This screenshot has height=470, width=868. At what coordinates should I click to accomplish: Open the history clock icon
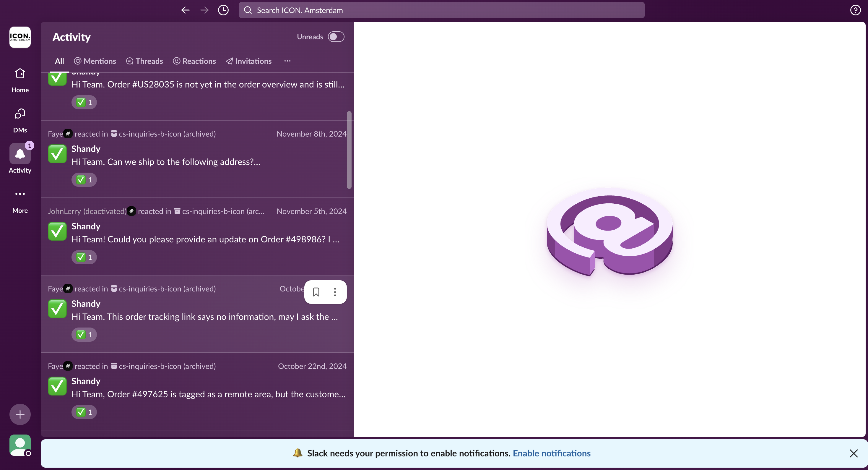point(223,10)
